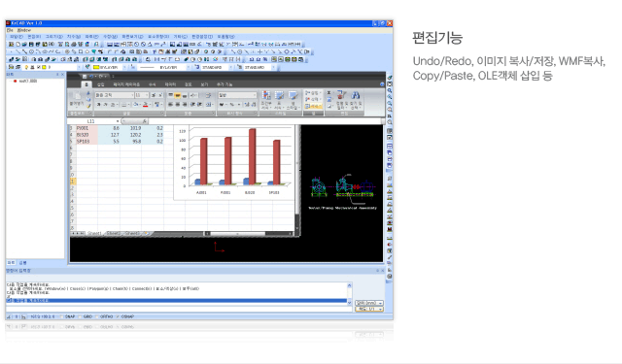622x364 pixels.
Task: Click the Excel cell name box showing L11
Action: (x=93, y=121)
